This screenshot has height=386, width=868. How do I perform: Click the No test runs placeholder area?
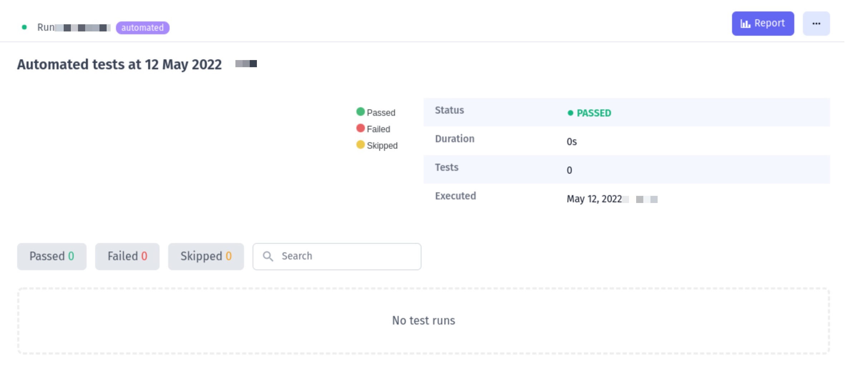click(x=423, y=321)
